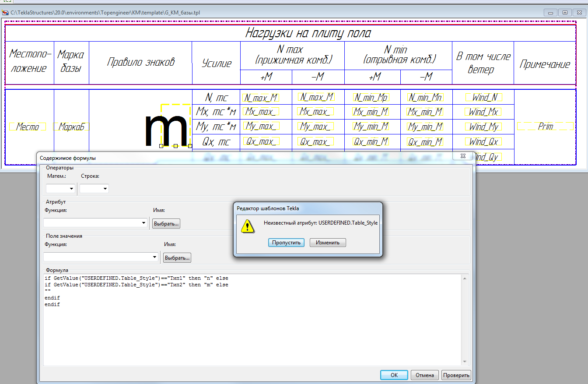Confirm formula with OK button
Image resolution: width=588 pixels, height=384 pixels.
pos(394,375)
